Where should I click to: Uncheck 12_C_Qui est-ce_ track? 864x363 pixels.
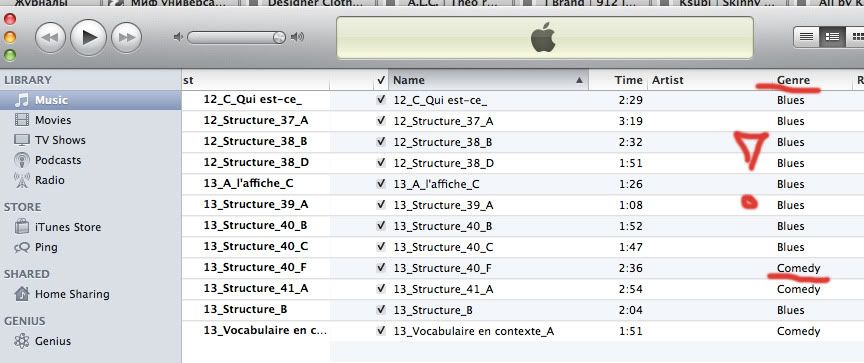coord(380,100)
